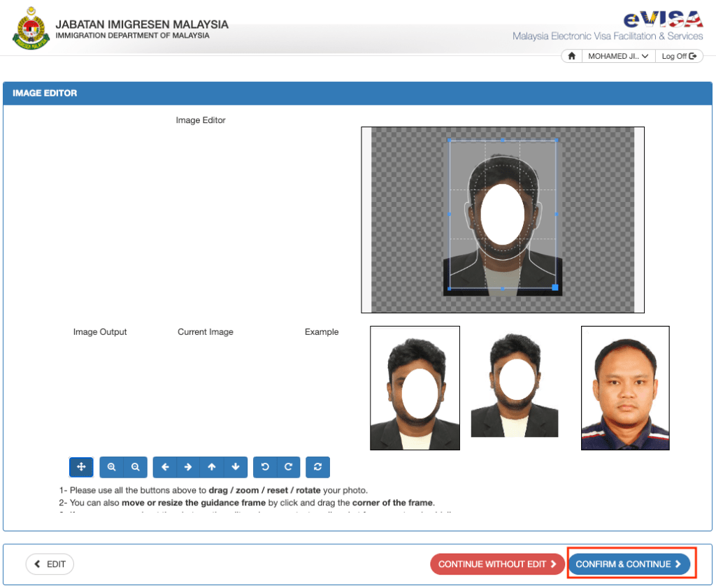
Task: Click 'JABATAN IMIGRESEN MALAYSIA' heading text
Action: [142, 24]
